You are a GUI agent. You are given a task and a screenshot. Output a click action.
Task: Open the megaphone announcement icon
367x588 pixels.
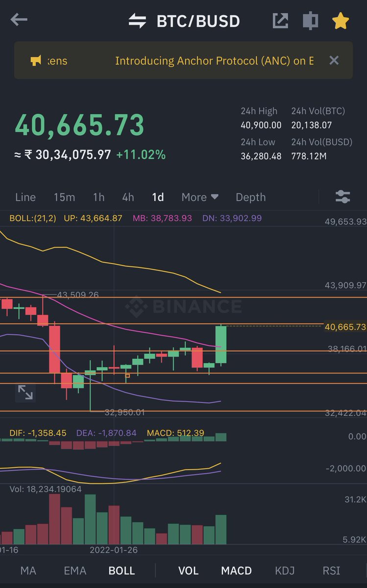tap(36, 61)
